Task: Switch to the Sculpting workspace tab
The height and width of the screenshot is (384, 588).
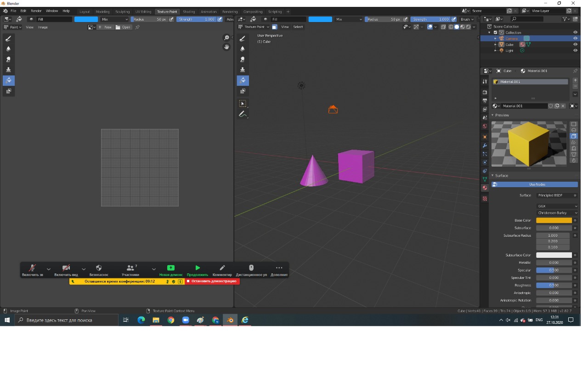Action: tap(122, 11)
